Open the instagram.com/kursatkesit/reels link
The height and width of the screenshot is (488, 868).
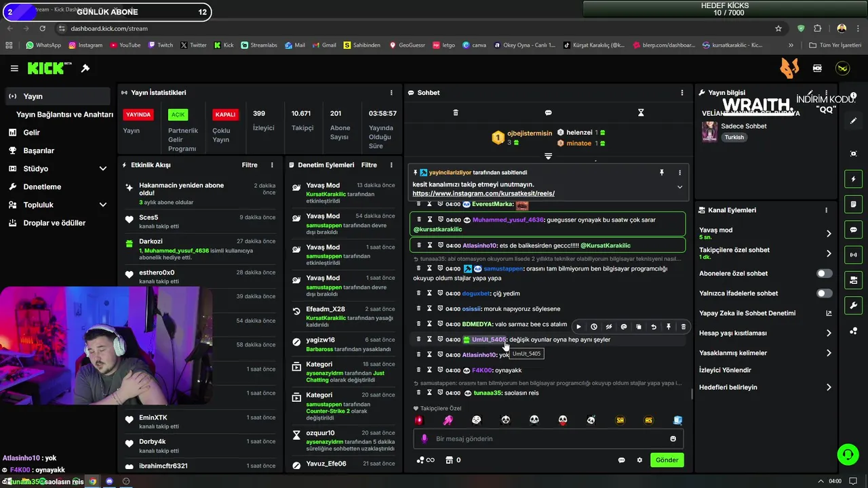pyautogui.click(x=484, y=194)
